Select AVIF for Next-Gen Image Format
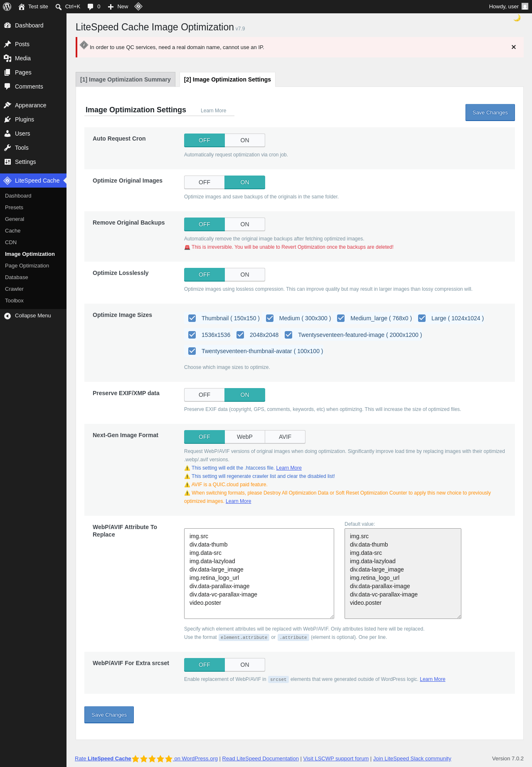The width and height of the screenshot is (532, 767). pos(285,437)
